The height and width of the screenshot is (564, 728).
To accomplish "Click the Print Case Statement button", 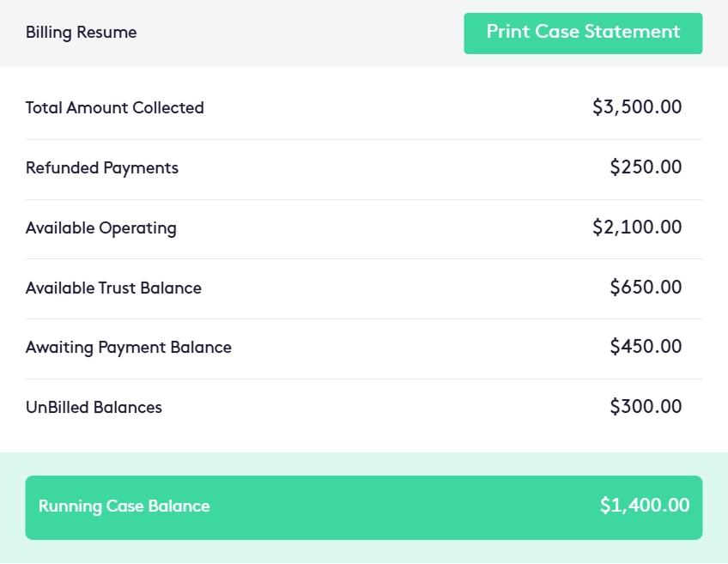I will pos(583,33).
